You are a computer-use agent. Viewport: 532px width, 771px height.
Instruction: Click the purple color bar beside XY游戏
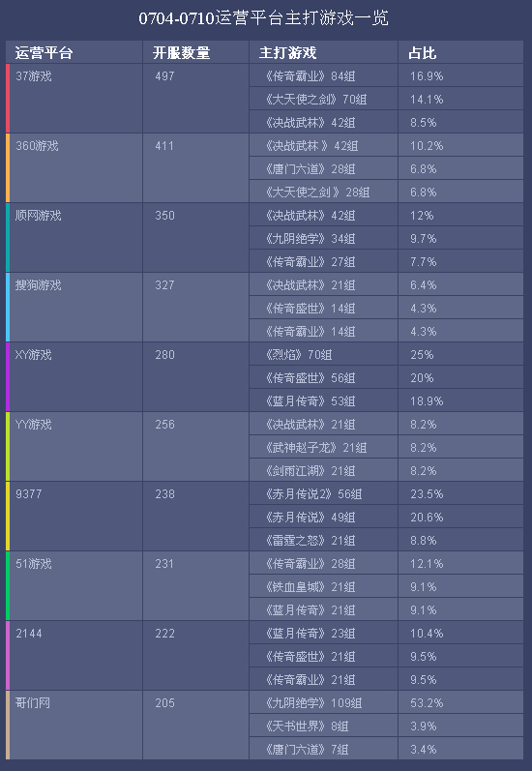tap(8, 377)
